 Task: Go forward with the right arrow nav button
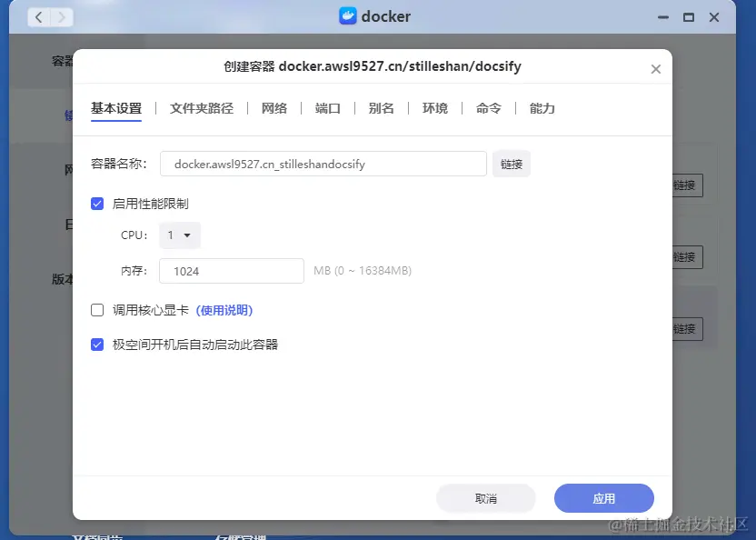(x=61, y=17)
